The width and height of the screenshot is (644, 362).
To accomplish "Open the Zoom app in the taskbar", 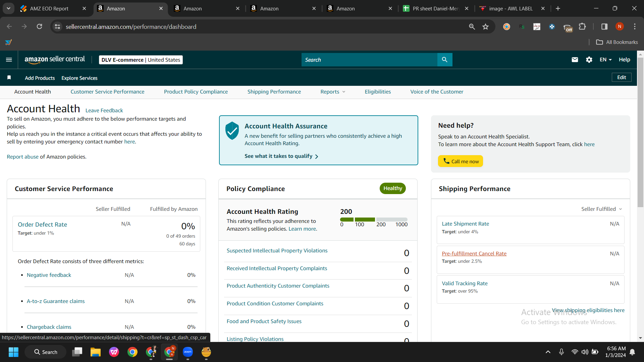I will click(x=188, y=352).
